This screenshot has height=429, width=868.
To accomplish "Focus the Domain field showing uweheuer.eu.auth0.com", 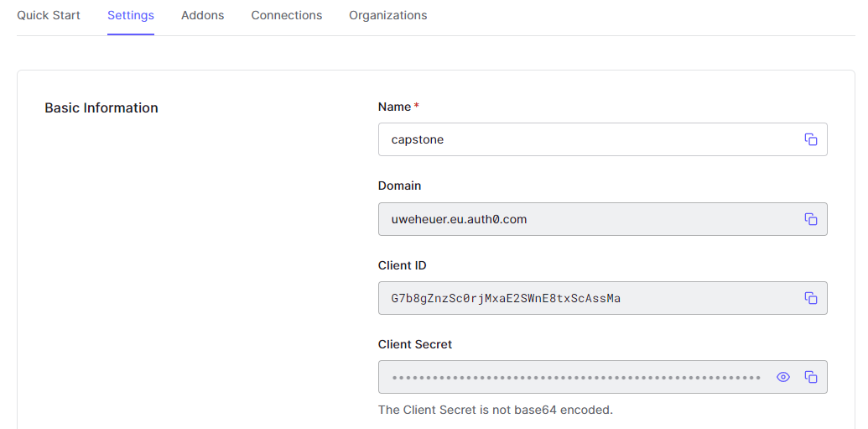I will pyautogui.click(x=587, y=219).
